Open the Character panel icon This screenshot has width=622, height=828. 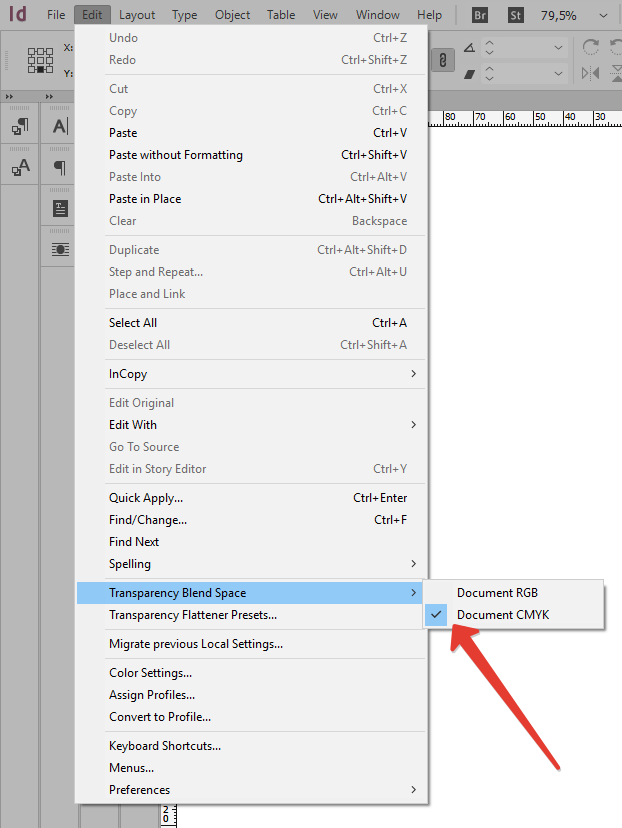coord(60,126)
